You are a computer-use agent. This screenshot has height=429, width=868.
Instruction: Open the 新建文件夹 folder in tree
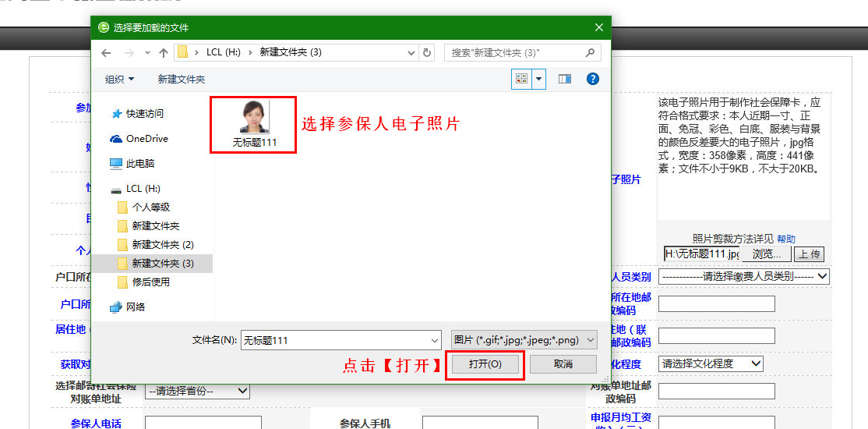pyautogui.click(x=156, y=226)
